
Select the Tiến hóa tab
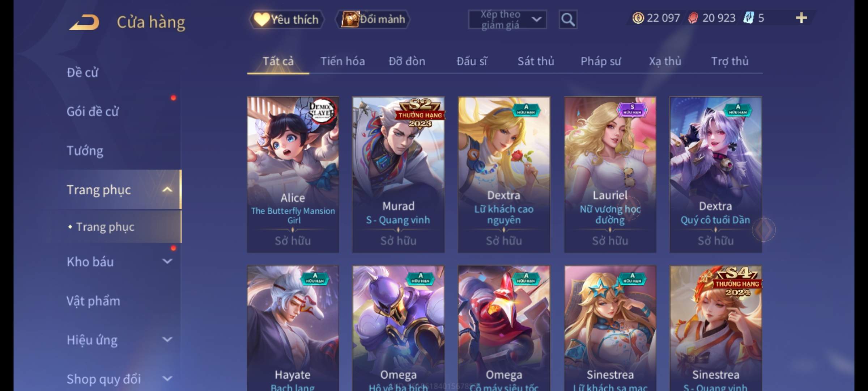[342, 61]
